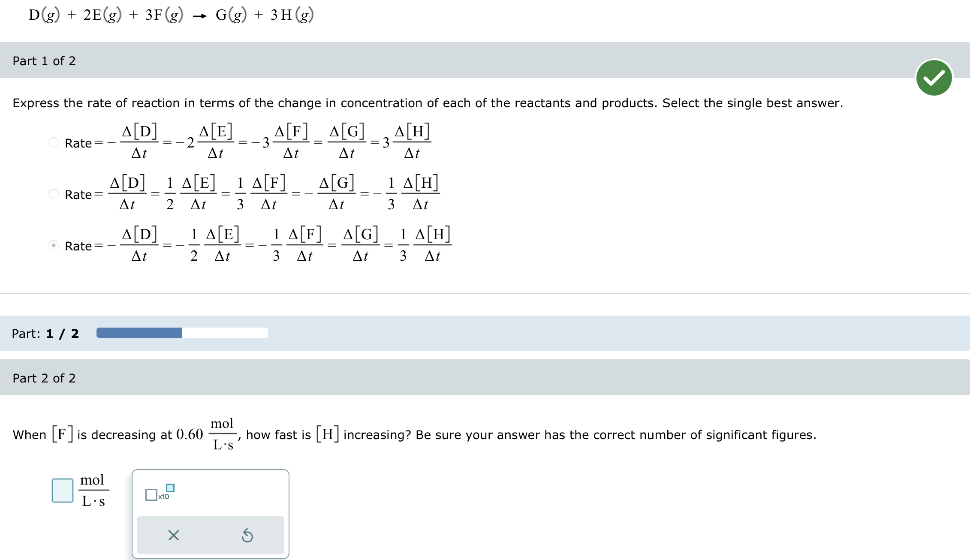
Task: Select the second rate expression option
Action: 54,194
